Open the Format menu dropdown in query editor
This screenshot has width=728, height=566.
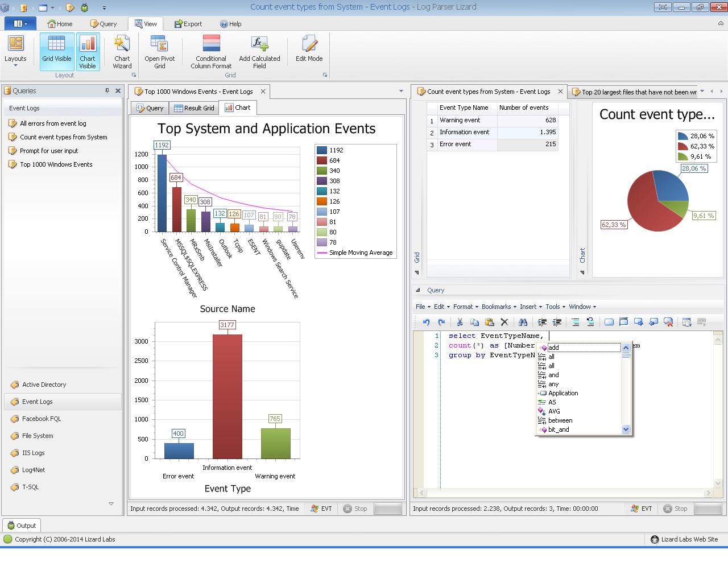(x=465, y=307)
